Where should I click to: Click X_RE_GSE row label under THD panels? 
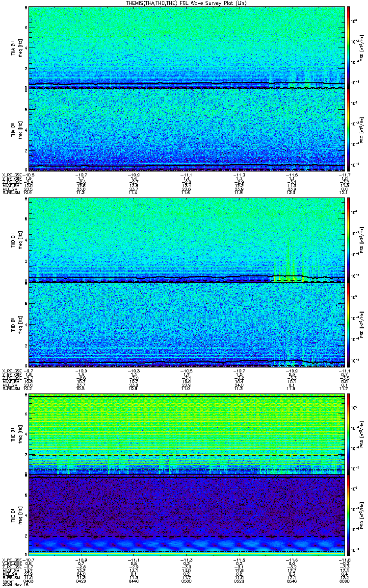tap(11, 370)
